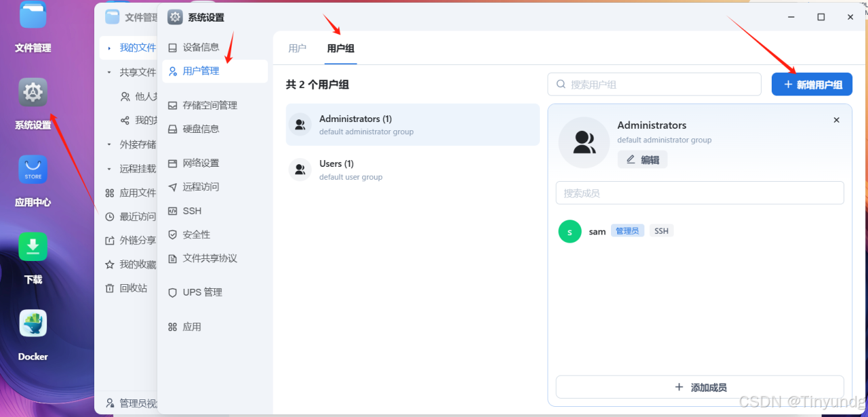Click the 搜索成员 input field
Viewport: 868px width, 417px height.
pyautogui.click(x=699, y=193)
